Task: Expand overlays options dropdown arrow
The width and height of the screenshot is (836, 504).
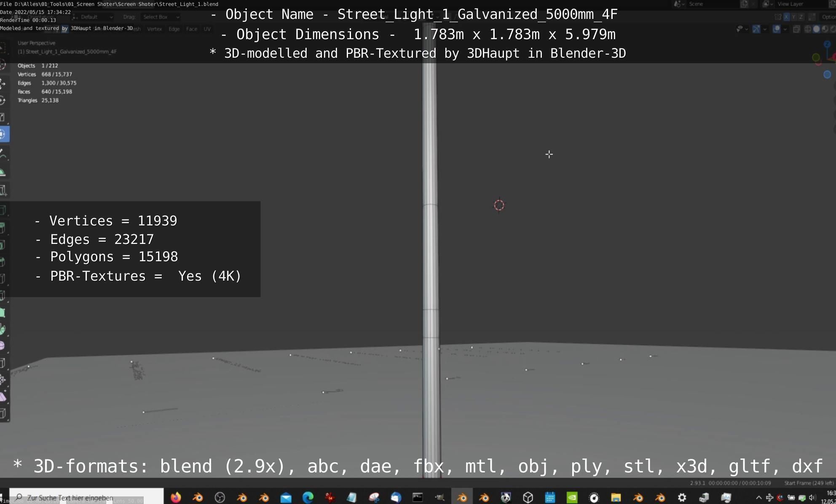Action: pyautogui.click(x=785, y=29)
